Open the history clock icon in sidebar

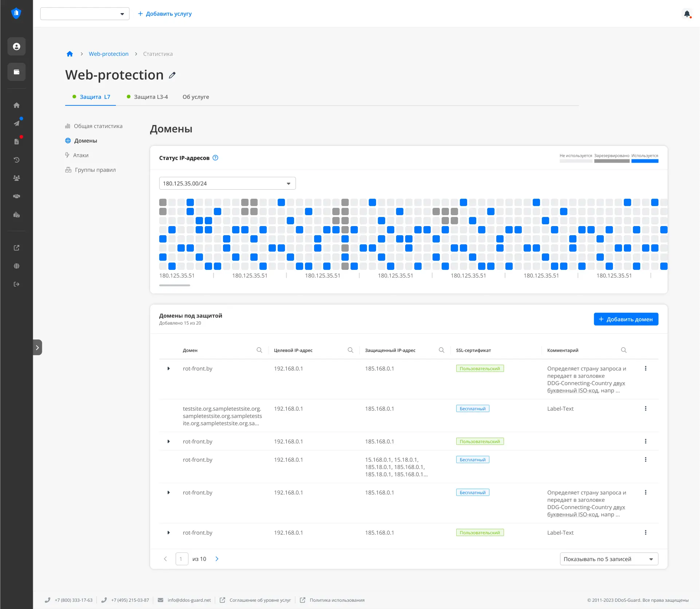16,160
